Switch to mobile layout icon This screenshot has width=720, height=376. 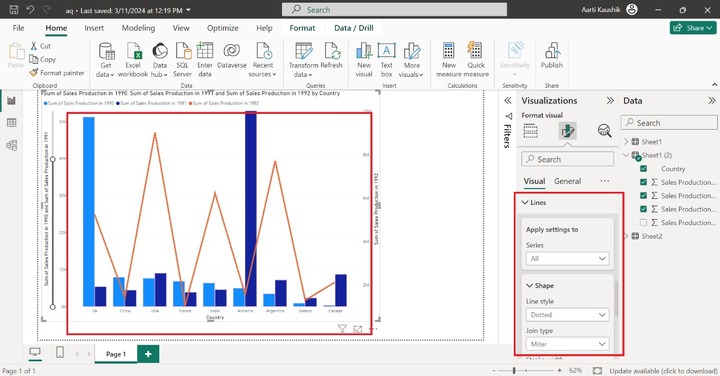[x=60, y=352]
